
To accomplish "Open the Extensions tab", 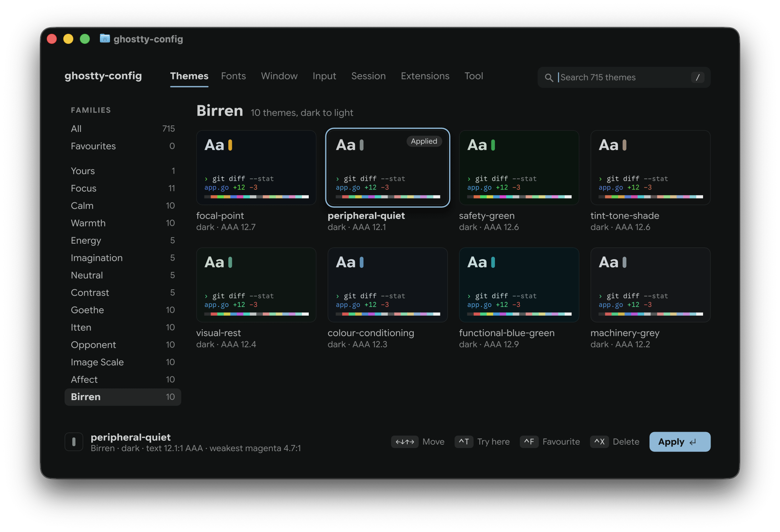I will 425,76.
